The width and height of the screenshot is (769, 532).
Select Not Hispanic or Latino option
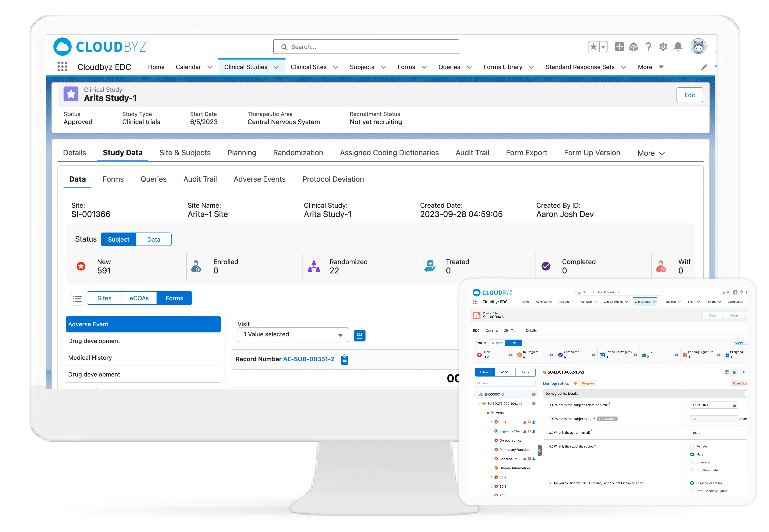[x=692, y=491]
